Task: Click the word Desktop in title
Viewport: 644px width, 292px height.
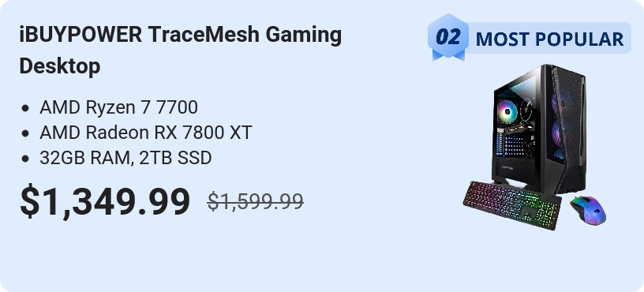Action: click(x=60, y=66)
